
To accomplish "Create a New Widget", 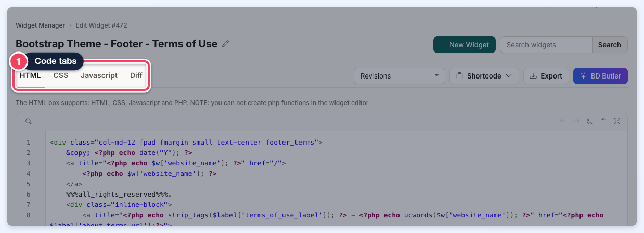I will [x=465, y=45].
